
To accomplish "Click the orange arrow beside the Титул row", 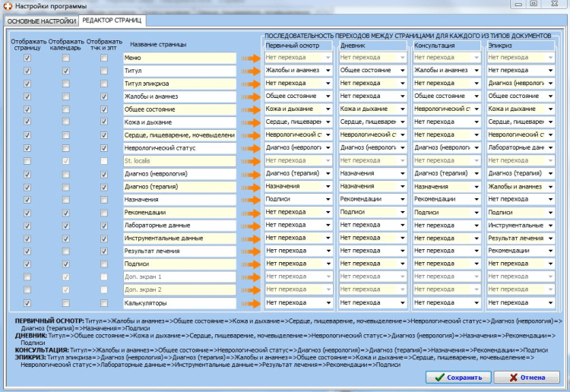I will 251,71.
